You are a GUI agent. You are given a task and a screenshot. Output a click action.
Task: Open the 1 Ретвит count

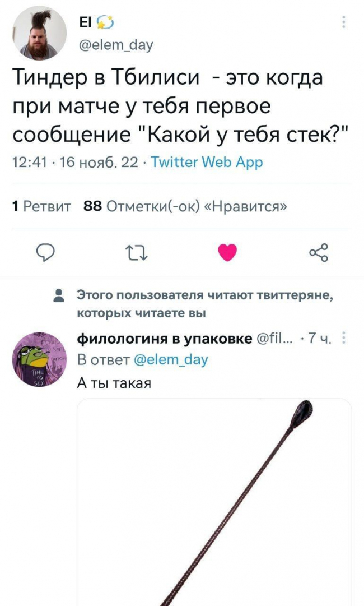point(41,207)
